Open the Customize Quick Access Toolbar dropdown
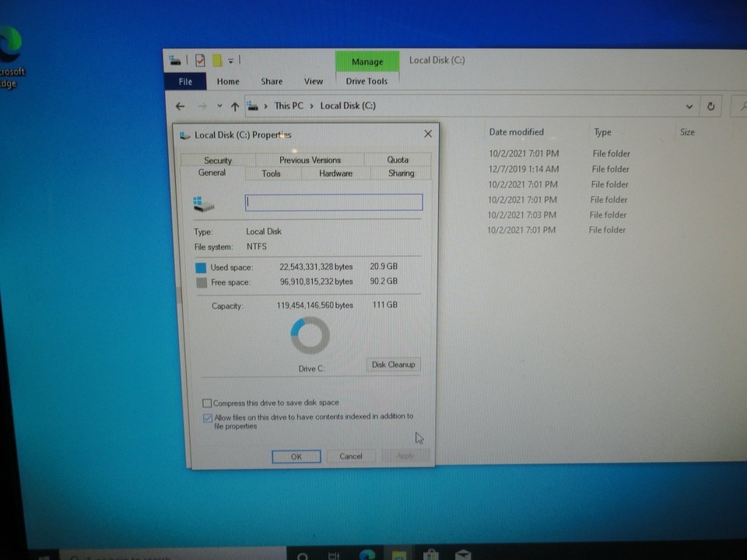Screen dimensions: 747x560 [x=231, y=60]
